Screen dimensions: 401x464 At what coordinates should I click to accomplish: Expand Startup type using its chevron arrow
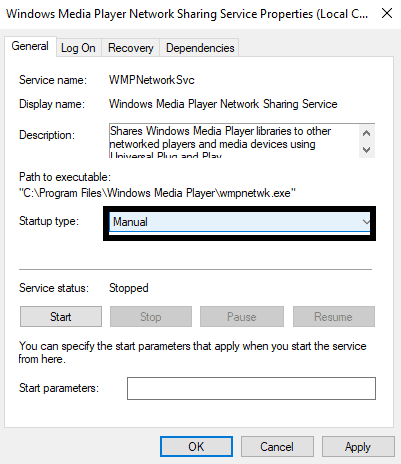[x=366, y=222]
